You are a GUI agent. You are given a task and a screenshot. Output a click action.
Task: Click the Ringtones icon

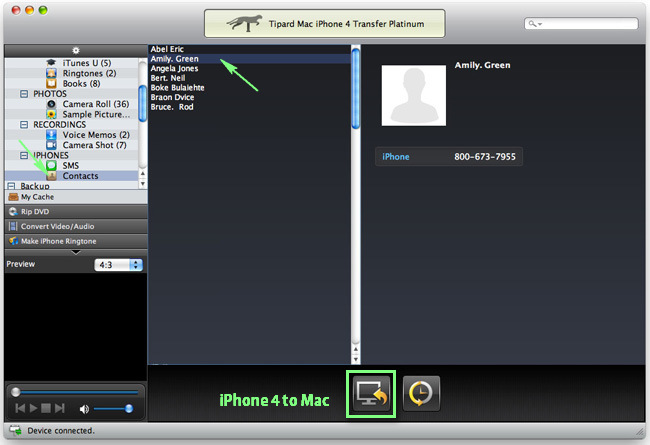(51, 73)
